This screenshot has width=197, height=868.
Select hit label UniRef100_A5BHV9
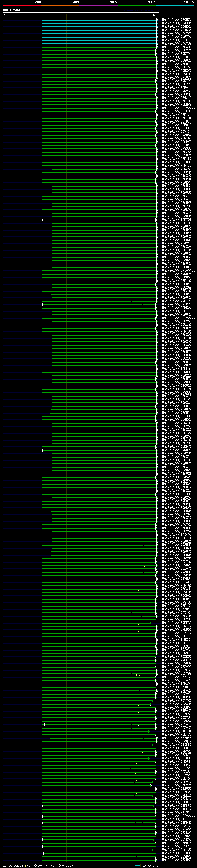(x=176, y=104)
